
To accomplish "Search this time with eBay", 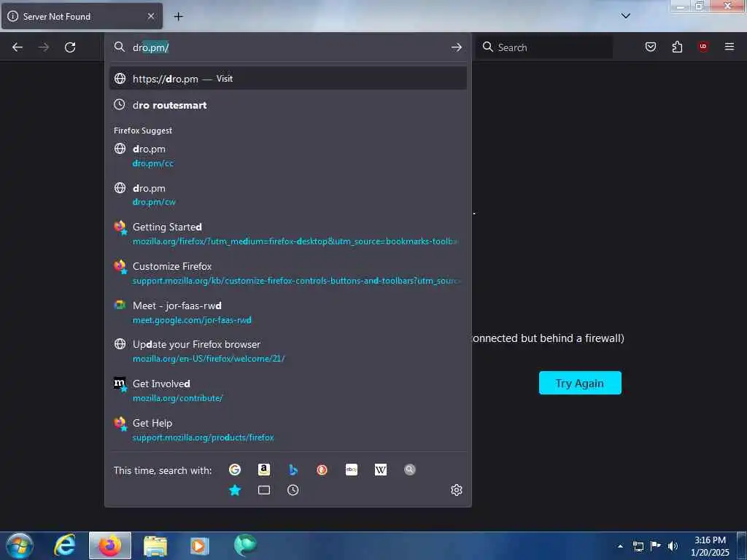I will (352, 470).
